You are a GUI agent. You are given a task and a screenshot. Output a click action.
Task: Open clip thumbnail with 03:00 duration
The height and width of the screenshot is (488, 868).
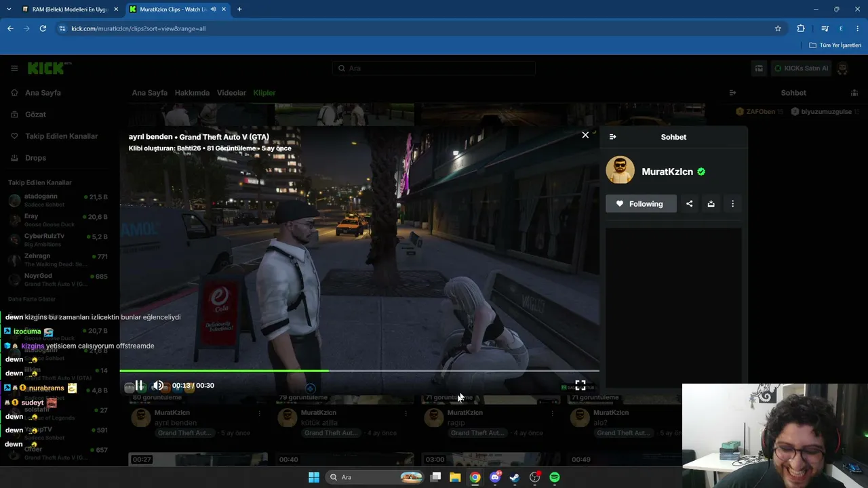tap(491, 460)
